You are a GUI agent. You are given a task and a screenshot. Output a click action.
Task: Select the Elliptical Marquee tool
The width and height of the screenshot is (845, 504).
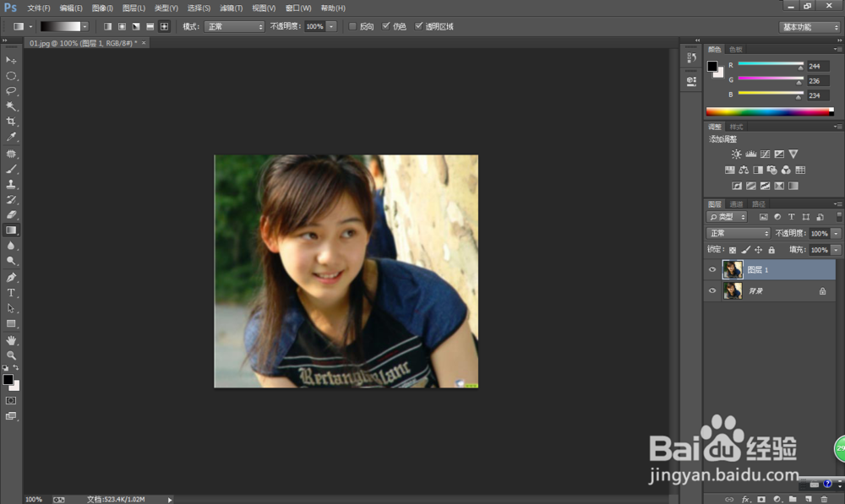pos(11,75)
